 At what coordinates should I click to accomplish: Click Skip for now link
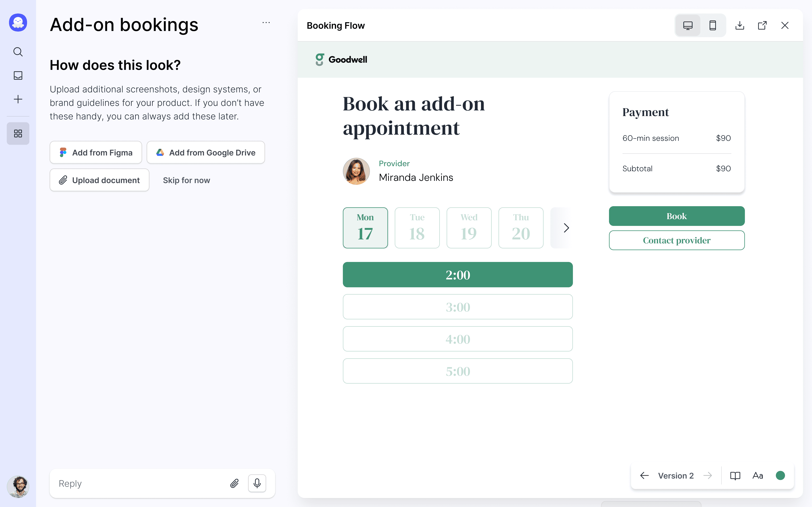tap(186, 180)
